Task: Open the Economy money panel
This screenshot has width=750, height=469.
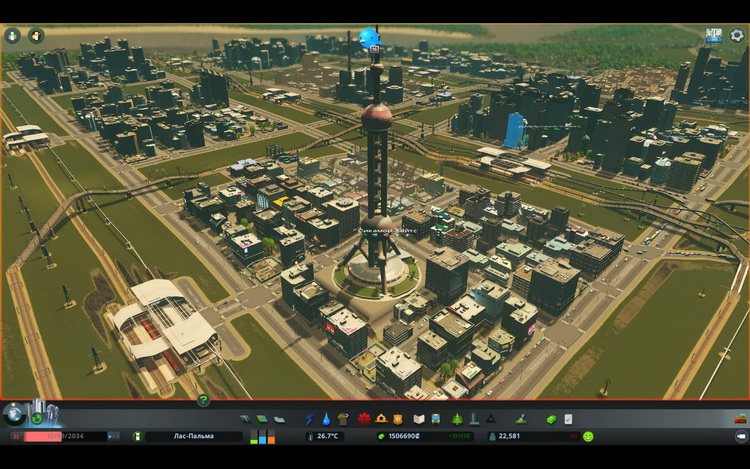Action: [x=551, y=419]
